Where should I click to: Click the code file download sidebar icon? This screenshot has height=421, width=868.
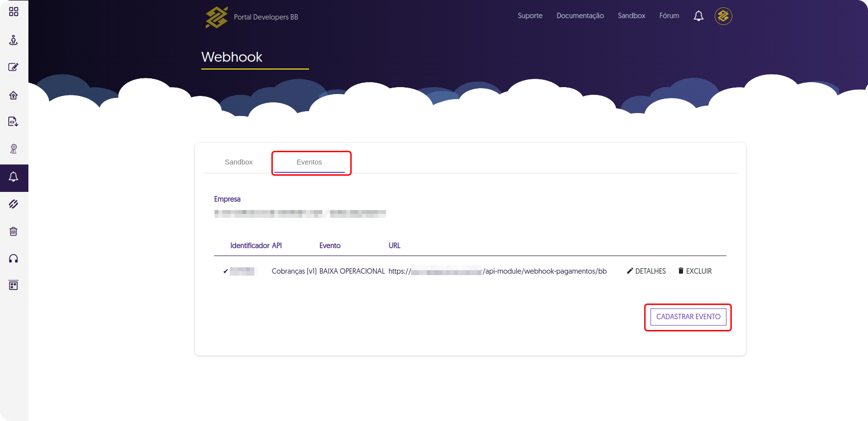click(14, 121)
